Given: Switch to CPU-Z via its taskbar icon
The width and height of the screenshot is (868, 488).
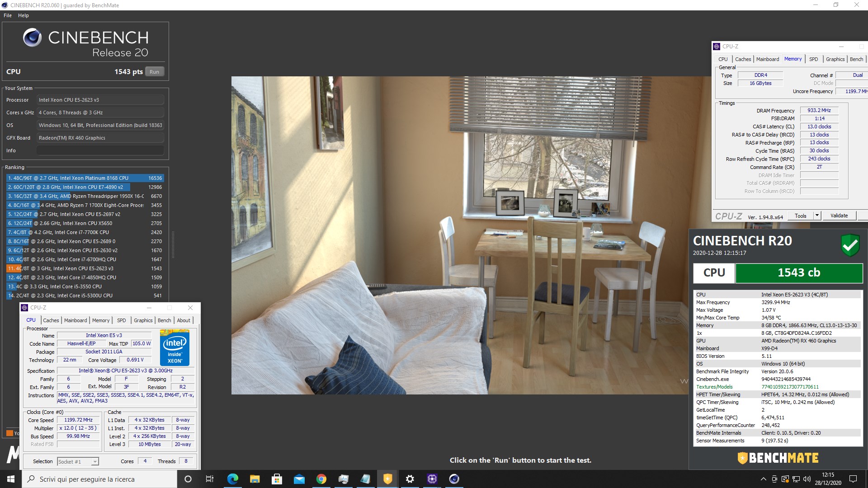Looking at the screenshot, I should pyautogui.click(x=432, y=479).
